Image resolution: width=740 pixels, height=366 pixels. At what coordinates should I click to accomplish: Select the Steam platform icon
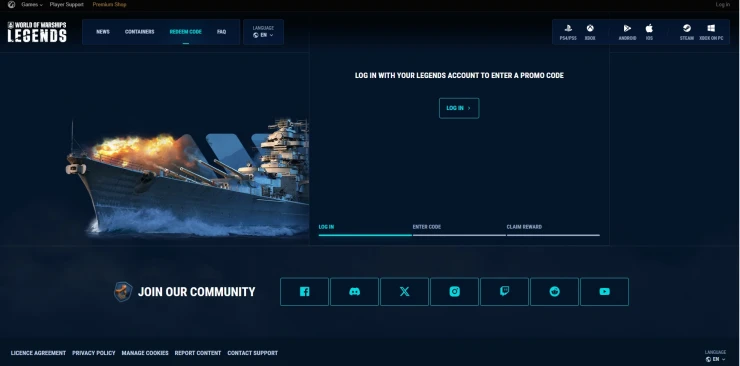pyautogui.click(x=687, y=32)
